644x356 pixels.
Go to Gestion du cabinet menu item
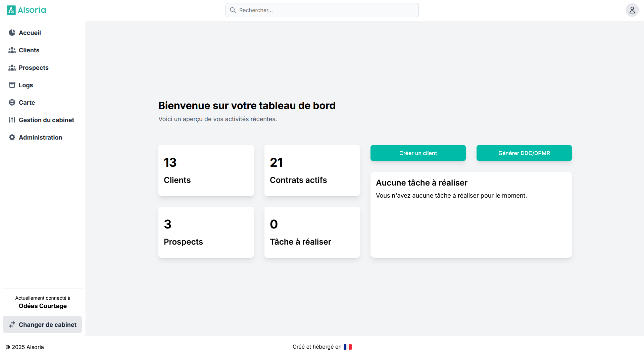(x=46, y=120)
